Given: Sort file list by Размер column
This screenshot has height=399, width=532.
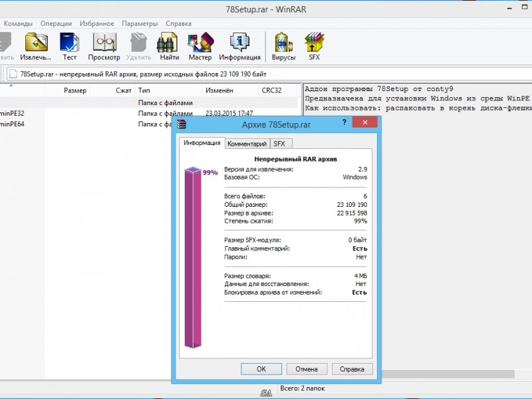Looking at the screenshot, I should tap(67, 90).
